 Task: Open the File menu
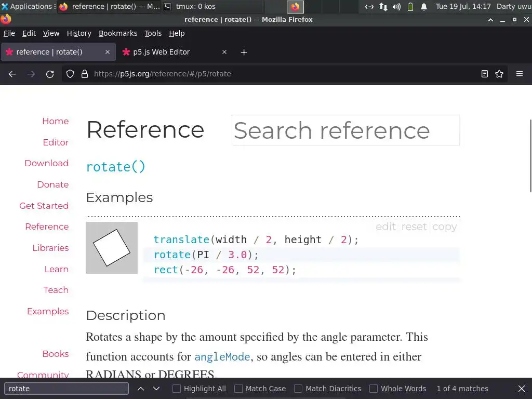click(x=9, y=33)
